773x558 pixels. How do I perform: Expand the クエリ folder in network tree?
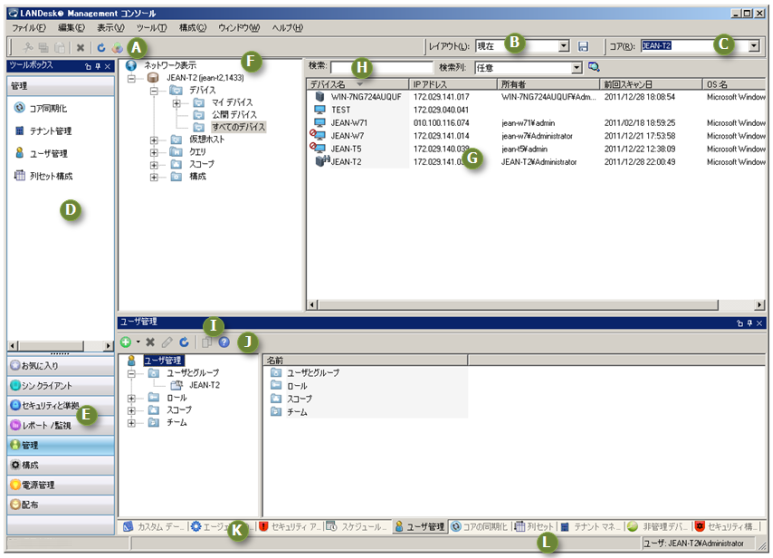point(154,152)
